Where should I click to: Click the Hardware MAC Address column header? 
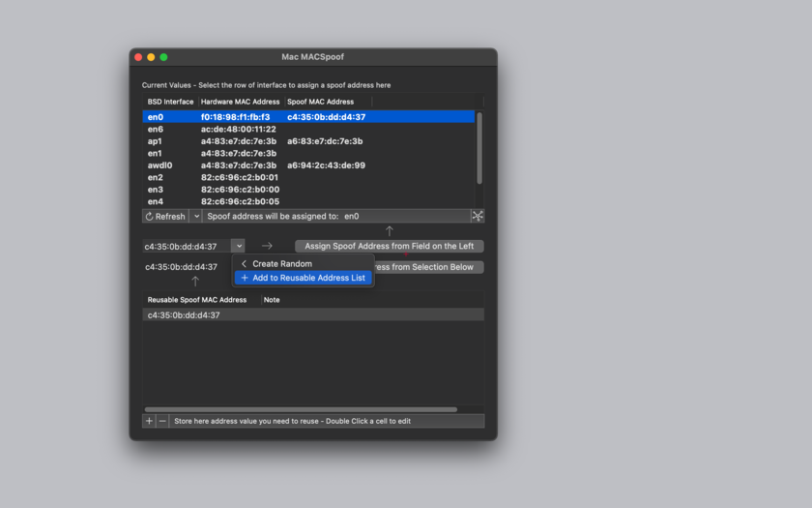241,102
